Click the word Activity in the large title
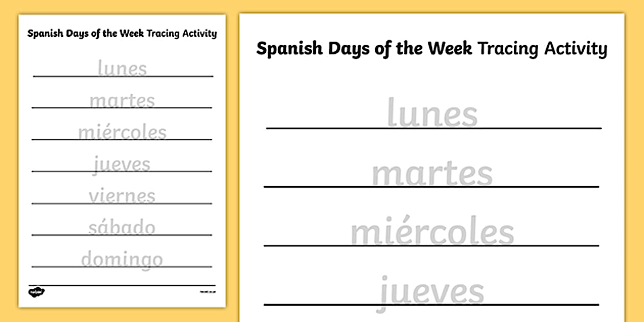This screenshot has height=322, width=644. [x=576, y=49]
